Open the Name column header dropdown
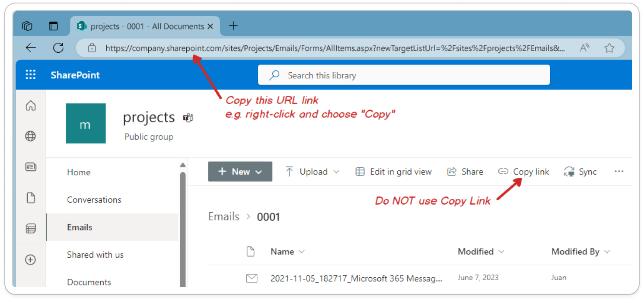 point(302,252)
